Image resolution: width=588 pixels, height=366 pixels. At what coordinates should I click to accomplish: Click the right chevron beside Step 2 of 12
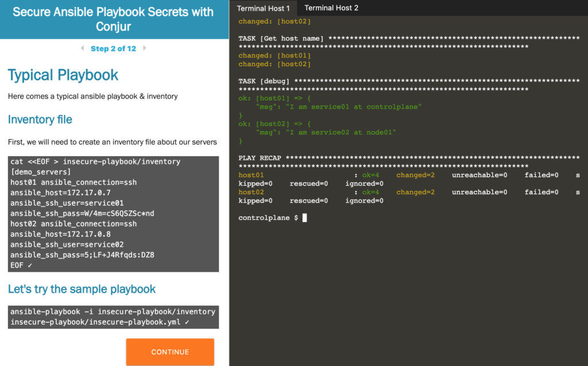point(145,49)
